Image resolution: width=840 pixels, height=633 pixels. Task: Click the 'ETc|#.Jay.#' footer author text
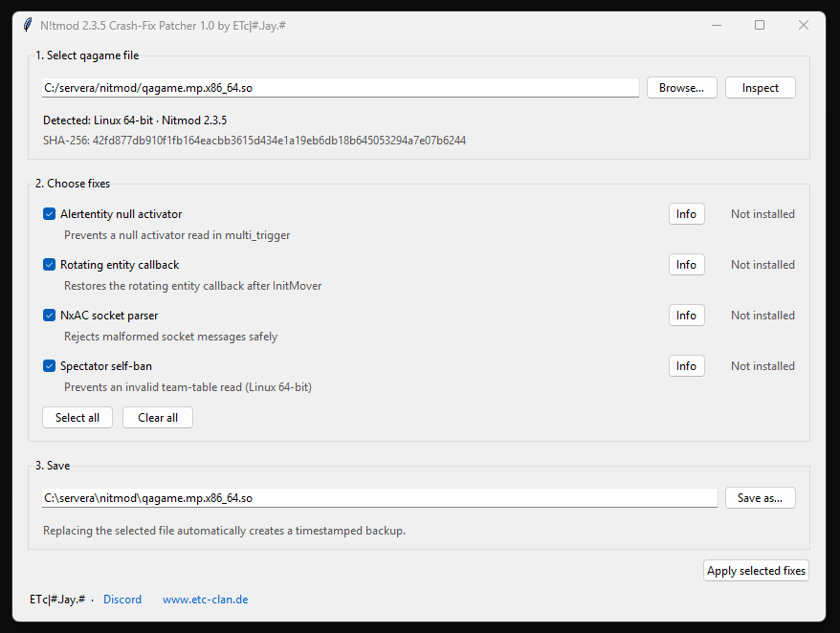(x=57, y=600)
